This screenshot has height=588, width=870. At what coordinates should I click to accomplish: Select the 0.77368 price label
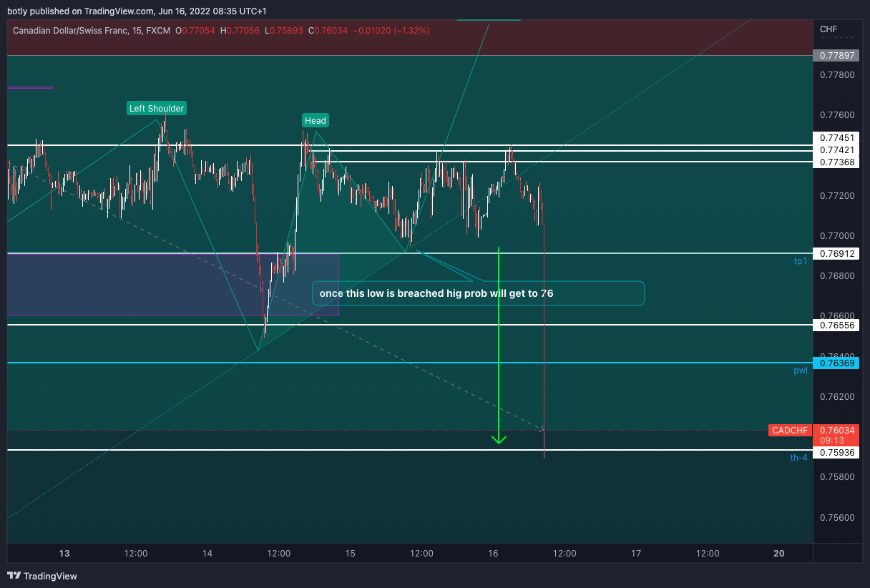point(838,162)
